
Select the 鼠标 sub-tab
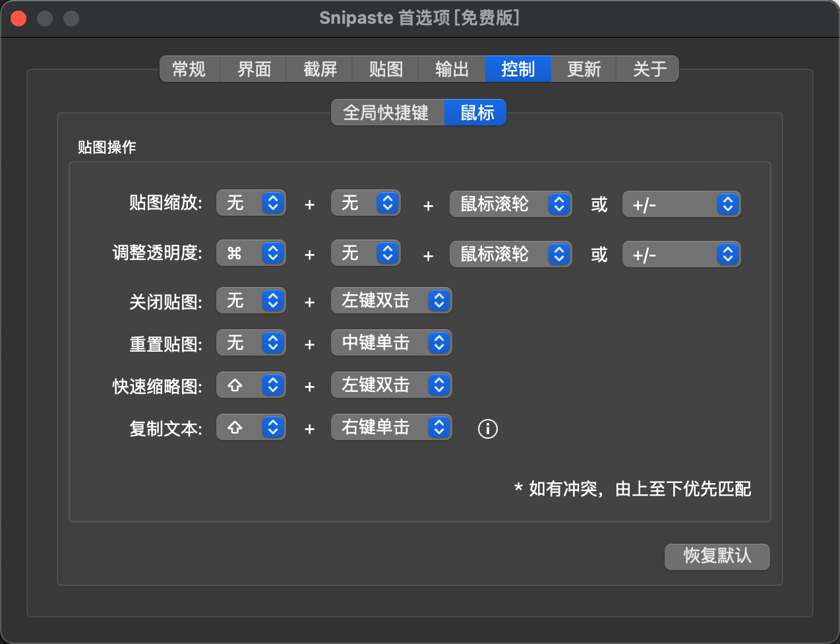[x=475, y=113]
